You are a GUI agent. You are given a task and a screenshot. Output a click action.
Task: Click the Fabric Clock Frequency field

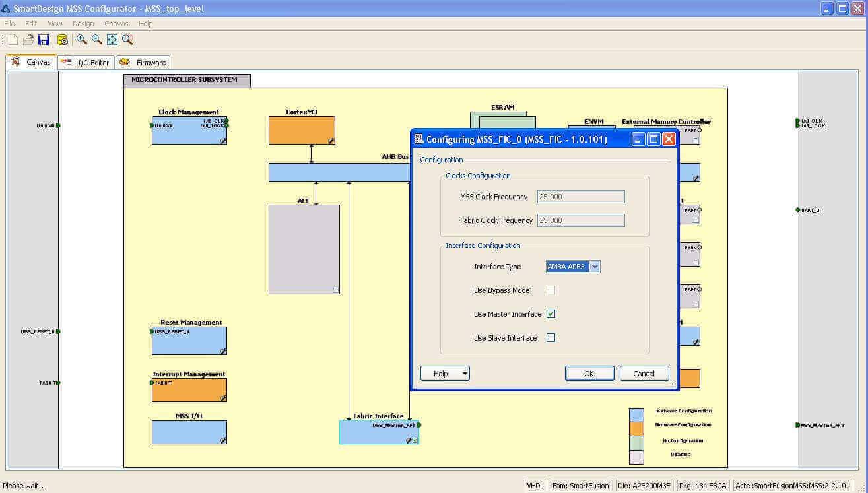tap(581, 220)
